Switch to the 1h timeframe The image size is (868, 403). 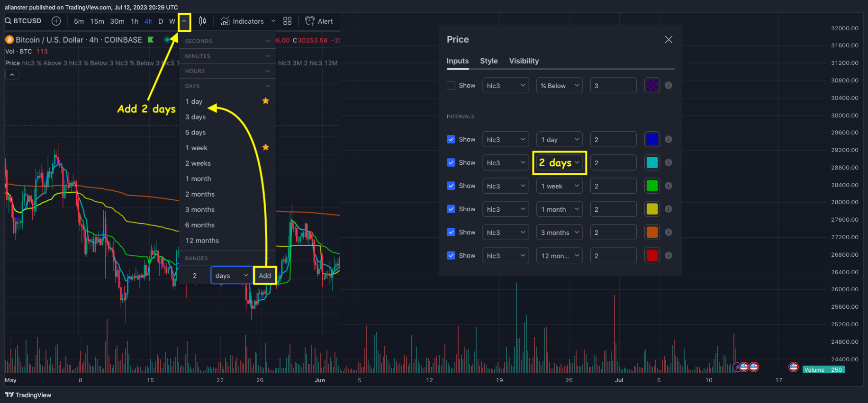click(135, 21)
